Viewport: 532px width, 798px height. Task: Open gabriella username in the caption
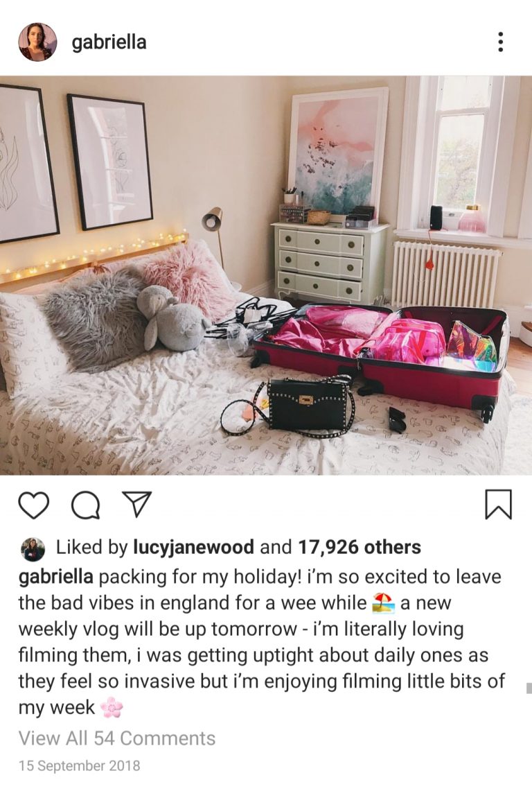pos(56,577)
